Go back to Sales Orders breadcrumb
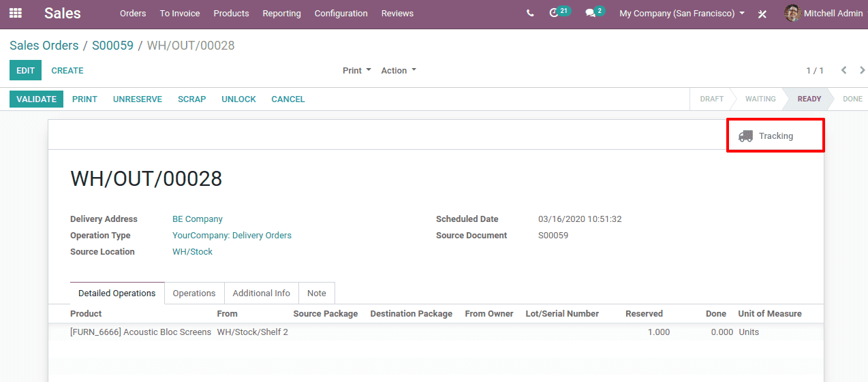868x382 pixels. pos(44,46)
